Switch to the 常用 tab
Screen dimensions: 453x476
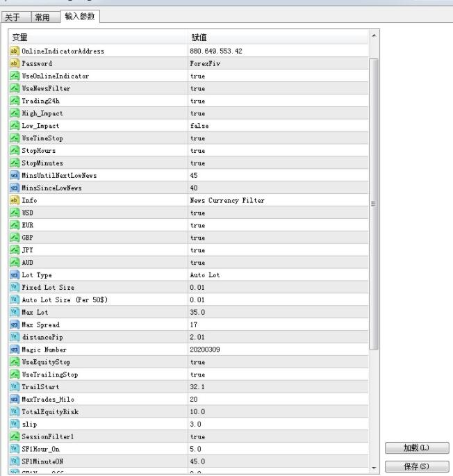coord(45,17)
